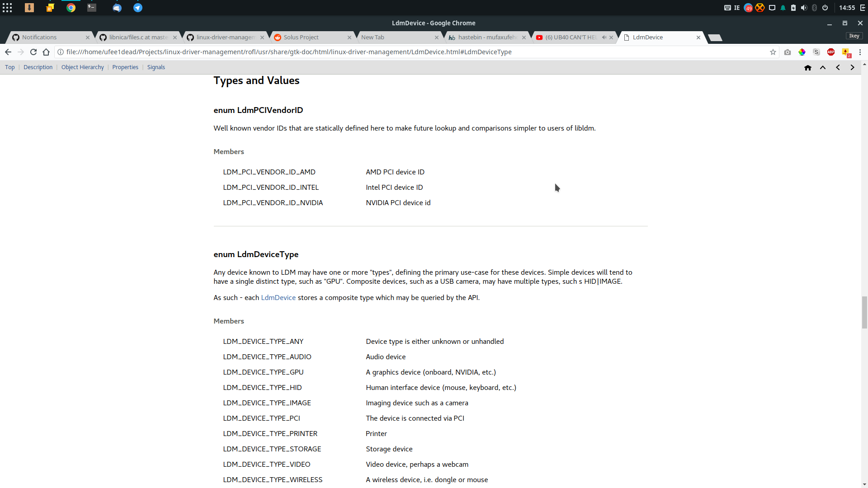Screen dimensions: 868x488
Task: Click the clock showing 14:55
Action: tap(847, 8)
